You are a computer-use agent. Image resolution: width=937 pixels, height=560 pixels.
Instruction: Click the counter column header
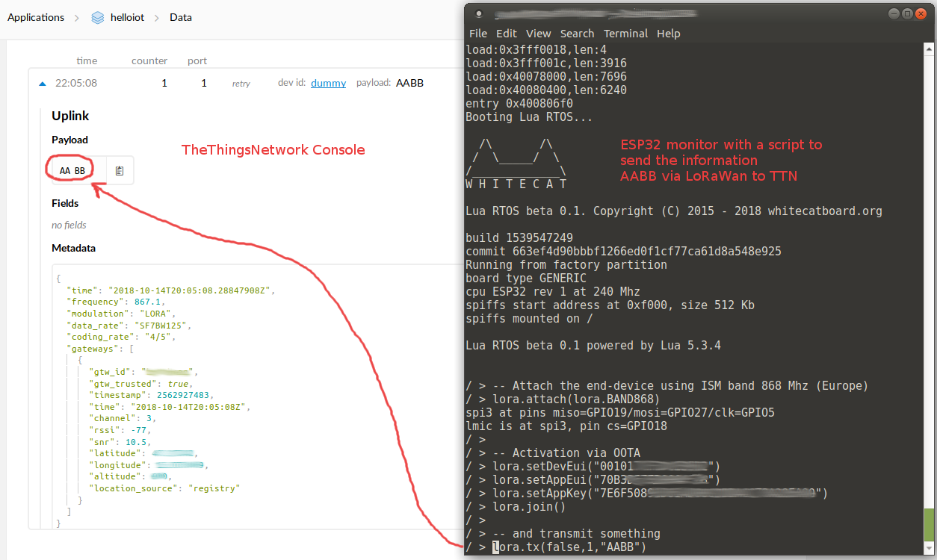click(x=149, y=60)
